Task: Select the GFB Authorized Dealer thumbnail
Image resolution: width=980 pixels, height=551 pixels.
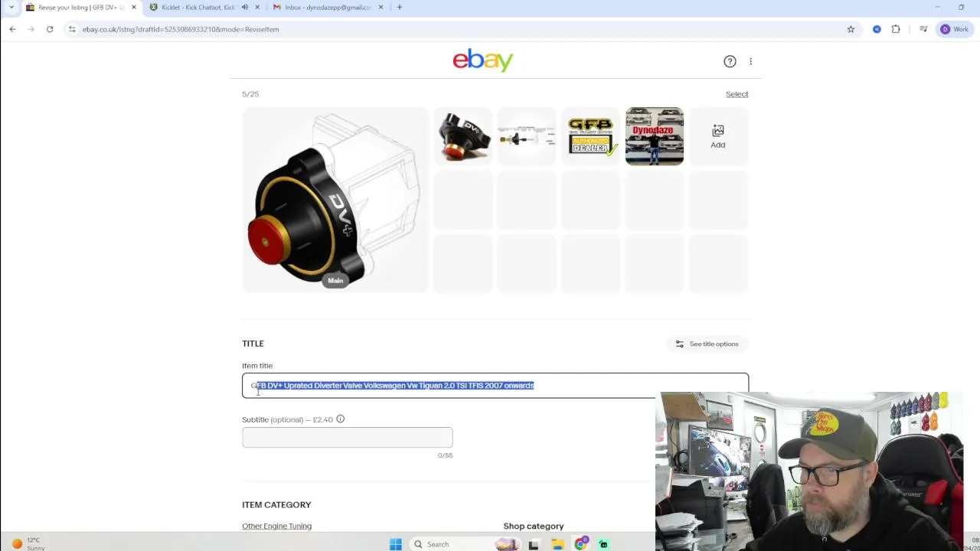Action: (x=590, y=136)
